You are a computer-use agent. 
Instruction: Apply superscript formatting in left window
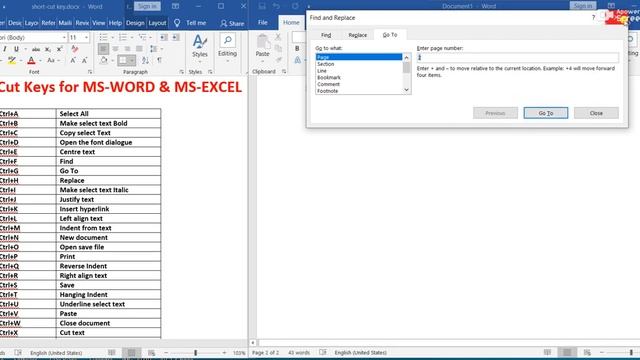(x=59, y=49)
